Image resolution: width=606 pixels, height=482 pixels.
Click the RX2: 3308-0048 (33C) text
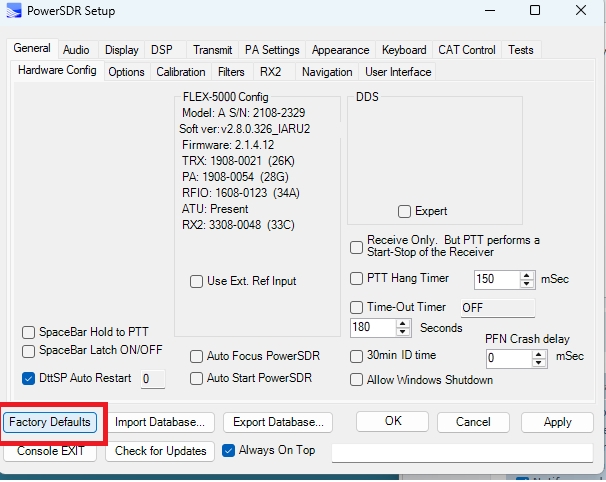pos(238,225)
